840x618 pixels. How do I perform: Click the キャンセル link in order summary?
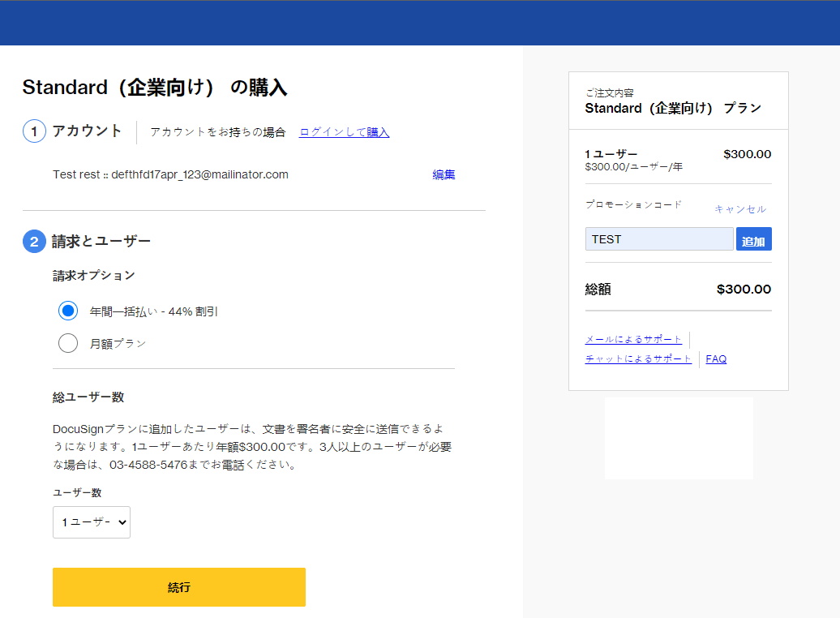pos(740,209)
